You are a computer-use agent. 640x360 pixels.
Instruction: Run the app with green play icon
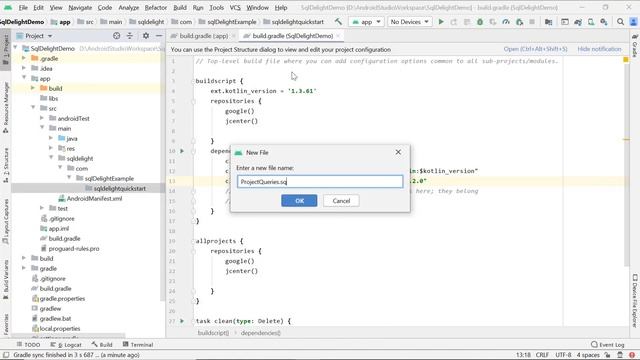[x=441, y=22]
